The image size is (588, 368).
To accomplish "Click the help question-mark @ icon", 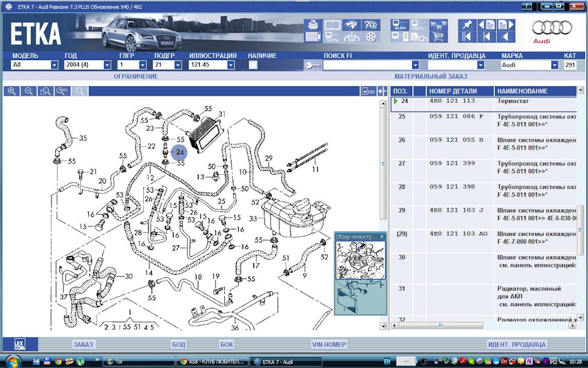I will (371, 25).
